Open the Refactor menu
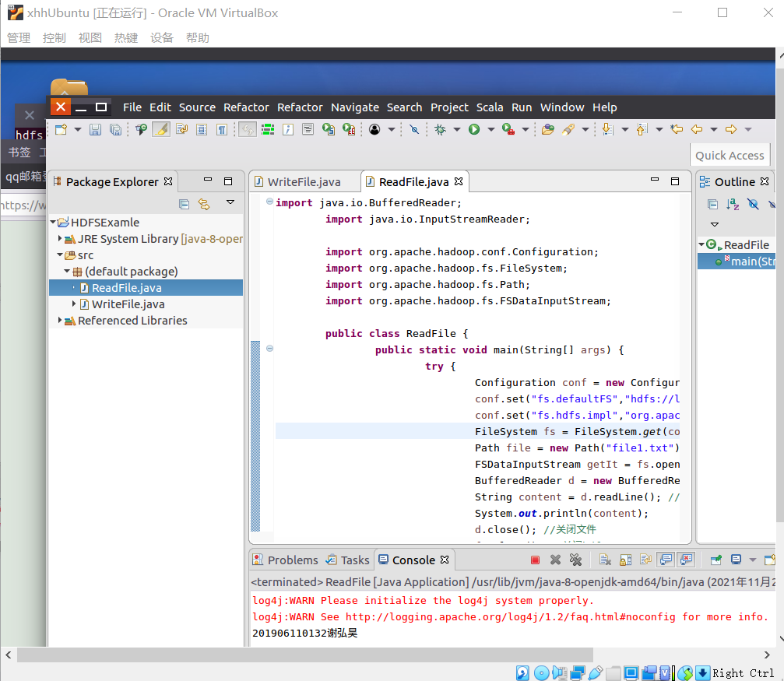Viewport: 784px width, 681px height. point(246,107)
